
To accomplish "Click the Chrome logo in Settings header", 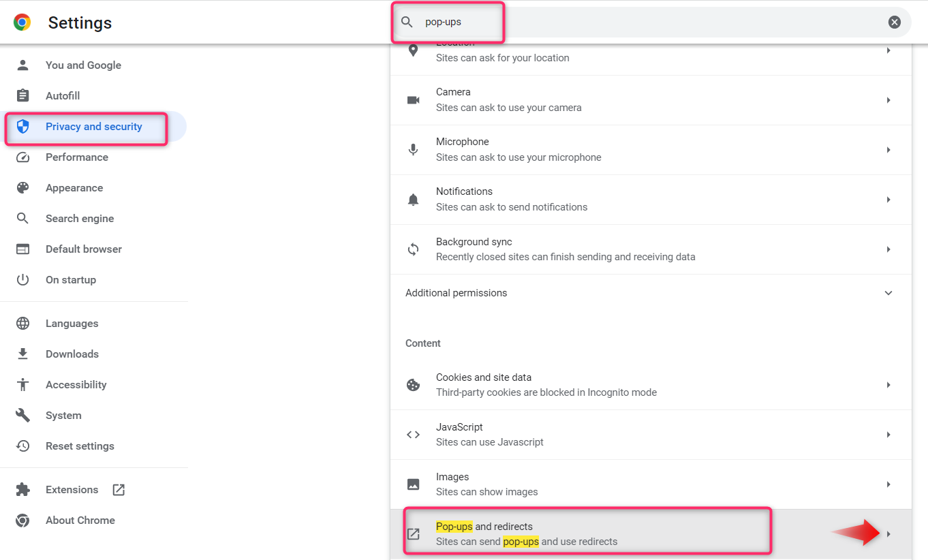I will pos(22,22).
